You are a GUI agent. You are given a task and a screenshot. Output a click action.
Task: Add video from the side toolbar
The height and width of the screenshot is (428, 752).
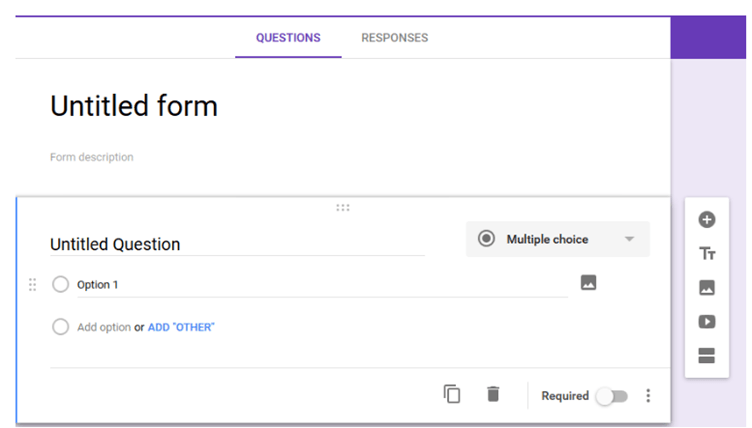click(x=707, y=321)
